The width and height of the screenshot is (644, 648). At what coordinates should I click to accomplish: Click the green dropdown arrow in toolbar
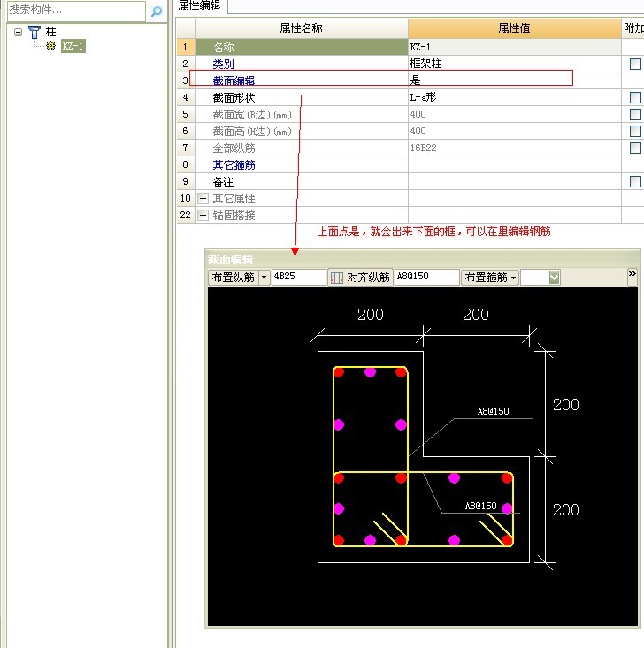(554, 277)
